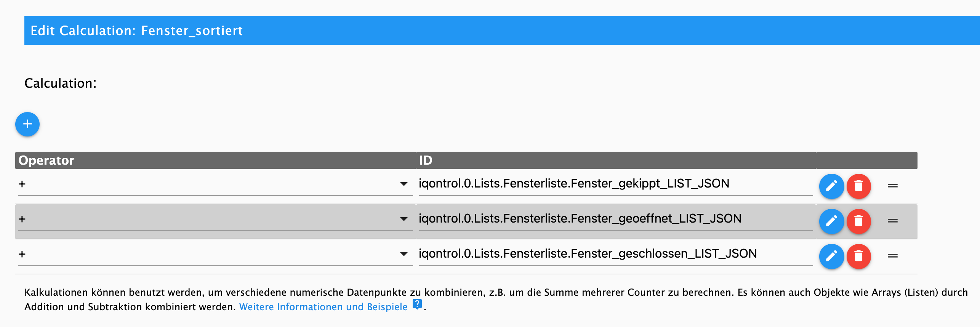Edit ID of Fenster_gekippt_LIST_JSON row
Viewport: 980px width, 327px height.
(x=831, y=186)
